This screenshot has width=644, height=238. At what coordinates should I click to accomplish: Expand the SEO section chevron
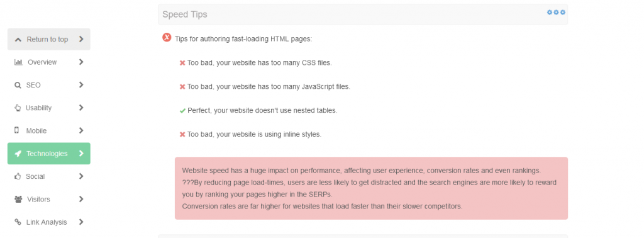[81, 84]
